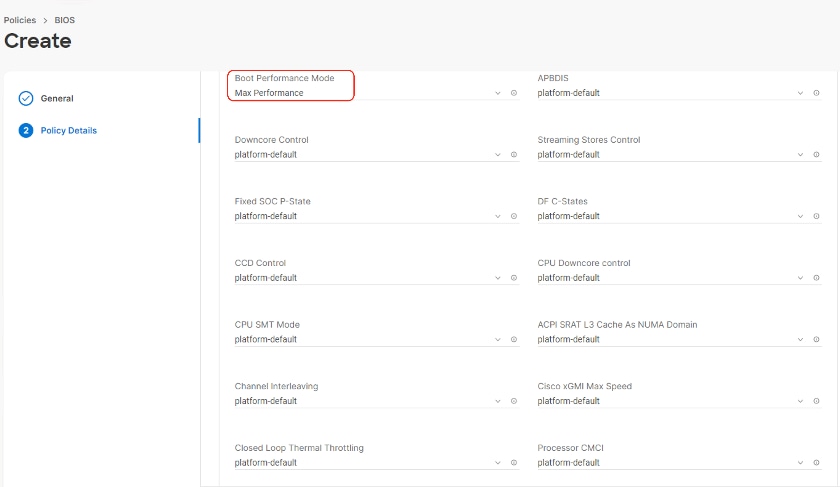Screen dimensions: 840x487
Task: Click the info icon for Streaming Stores Control
Action: click(816, 155)
